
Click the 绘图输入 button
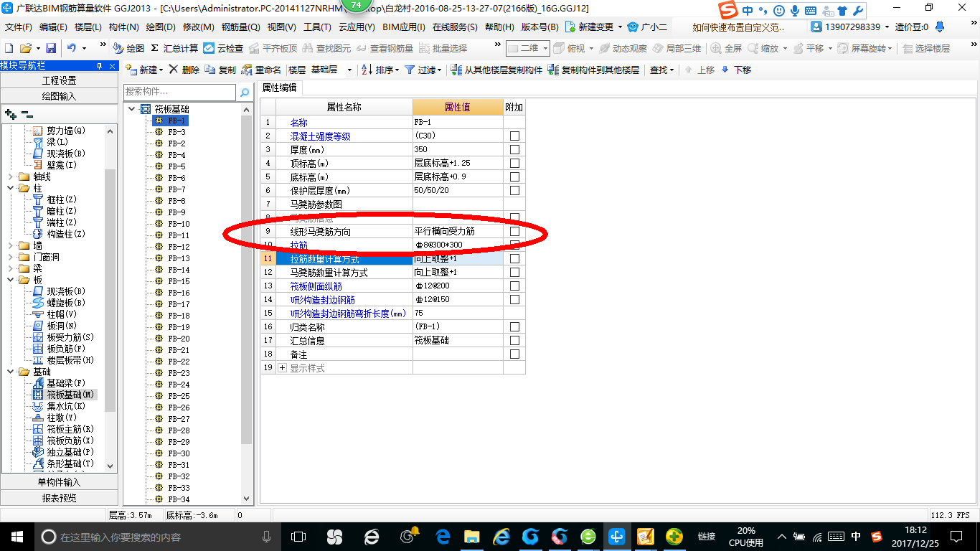59,95
